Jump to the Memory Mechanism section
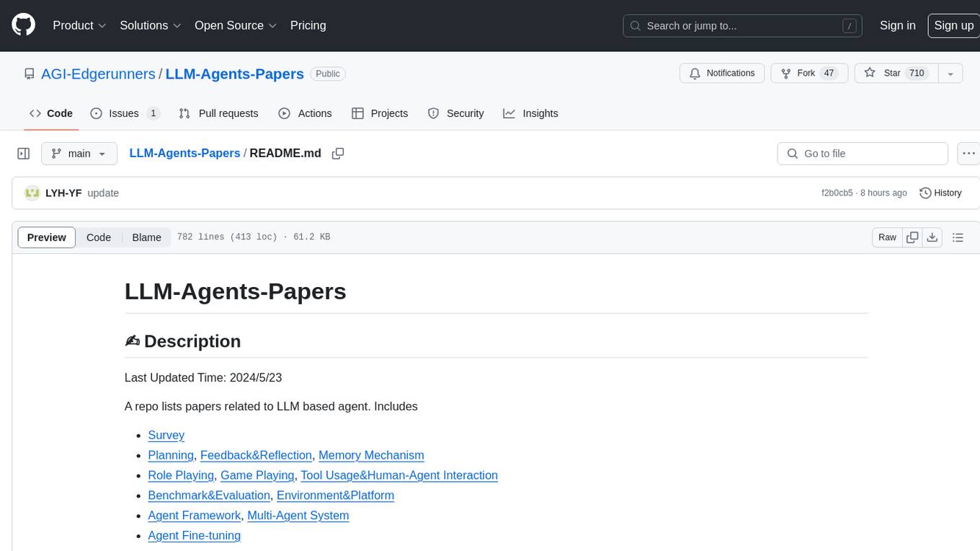 (371, 455)
